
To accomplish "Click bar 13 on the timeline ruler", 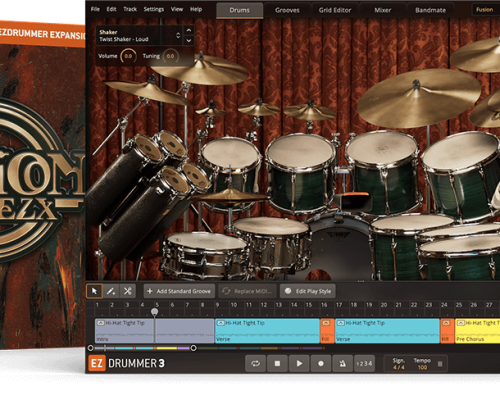I will pyautogui.click(x=279, y=305).
